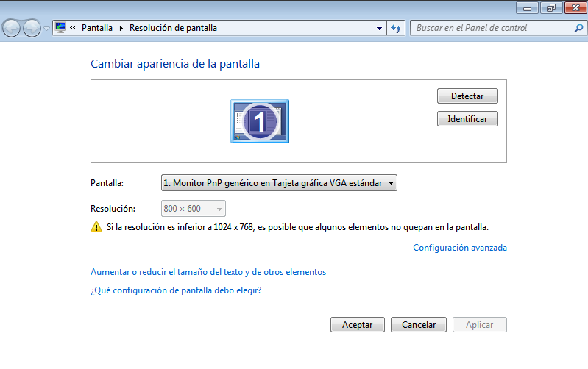The image size is (588, 369).
Task: Restore down the window
Action: coord(551,8)
